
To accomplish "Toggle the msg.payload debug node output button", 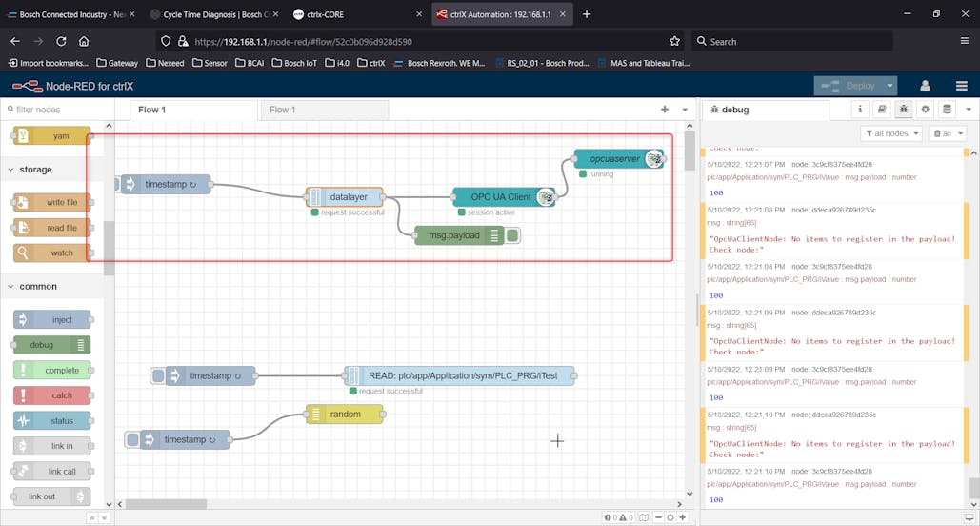I will [512, 235].
